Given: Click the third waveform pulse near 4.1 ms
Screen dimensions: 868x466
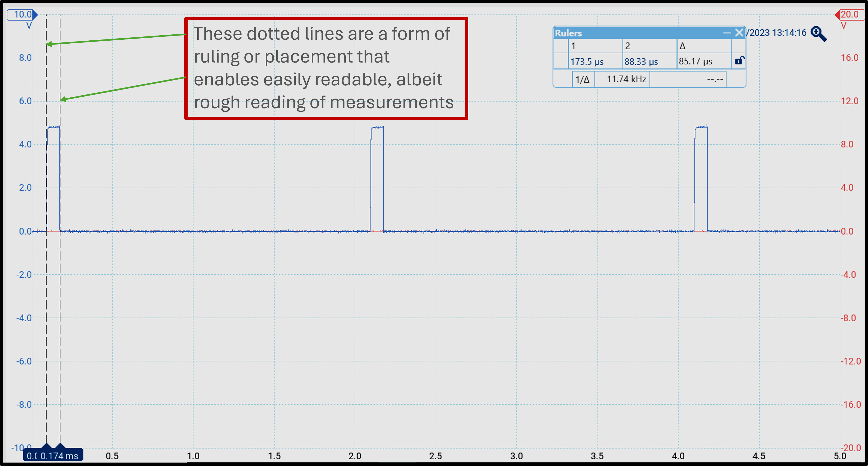Looking at the screenshot, I should pyautogui.click(x=701, y=178).
